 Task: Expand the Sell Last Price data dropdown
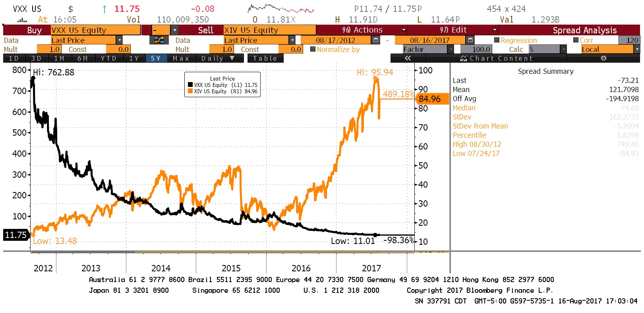(x=292, y=40)
